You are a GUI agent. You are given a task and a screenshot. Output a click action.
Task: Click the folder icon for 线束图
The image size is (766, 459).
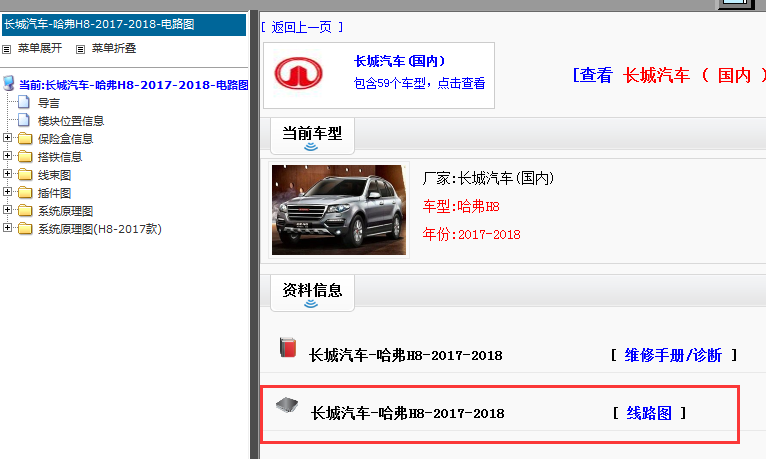(x=25, y=175)
